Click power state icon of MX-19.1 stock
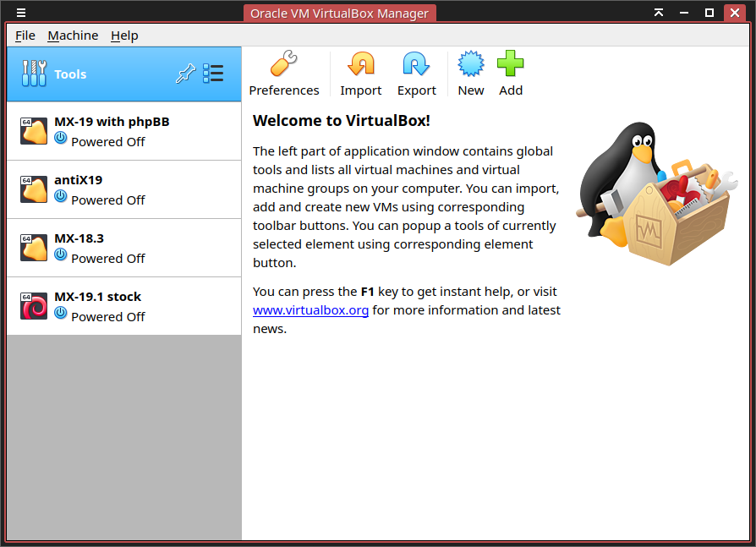 [61, 313]
